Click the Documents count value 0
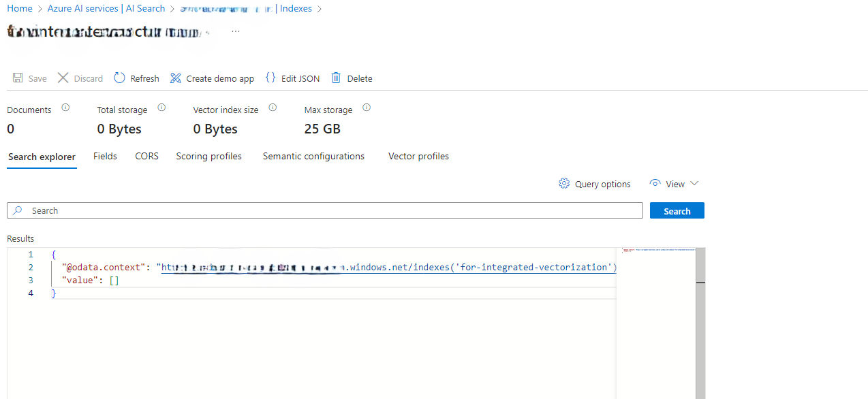 pos(11,129)
